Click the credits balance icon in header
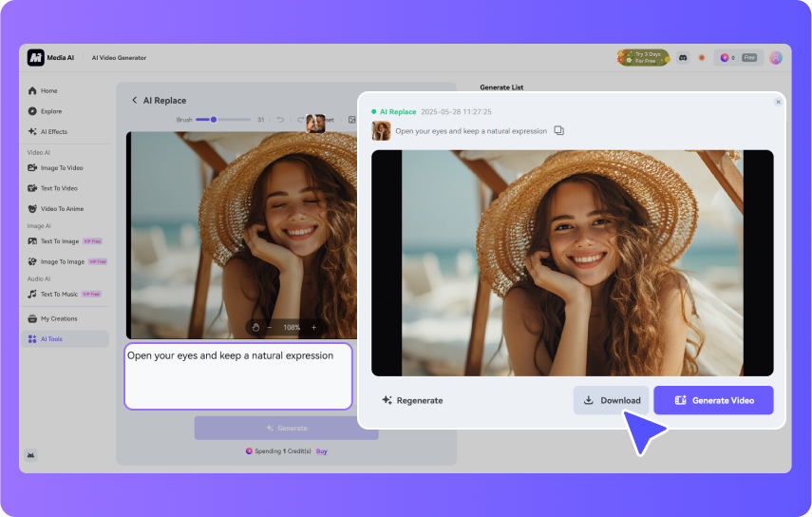Screen dimensions: 812x517 pos(725,58)
